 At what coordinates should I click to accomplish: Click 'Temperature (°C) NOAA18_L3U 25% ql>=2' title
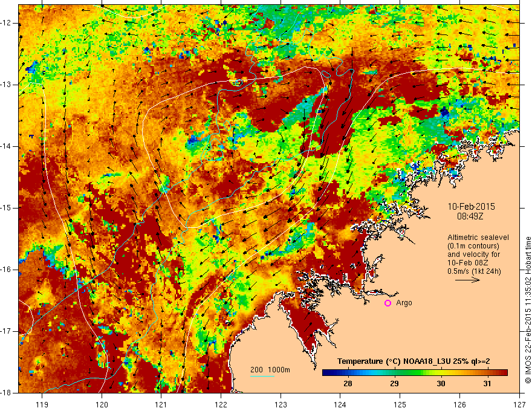coord(414,361)
